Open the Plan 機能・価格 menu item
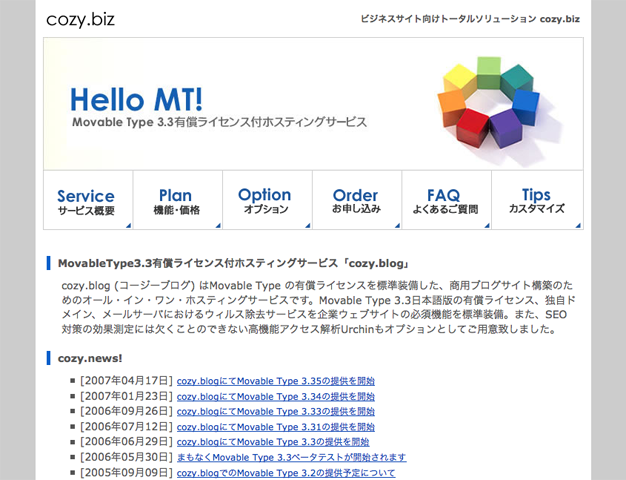626x480 pixels. pos(178,200)
